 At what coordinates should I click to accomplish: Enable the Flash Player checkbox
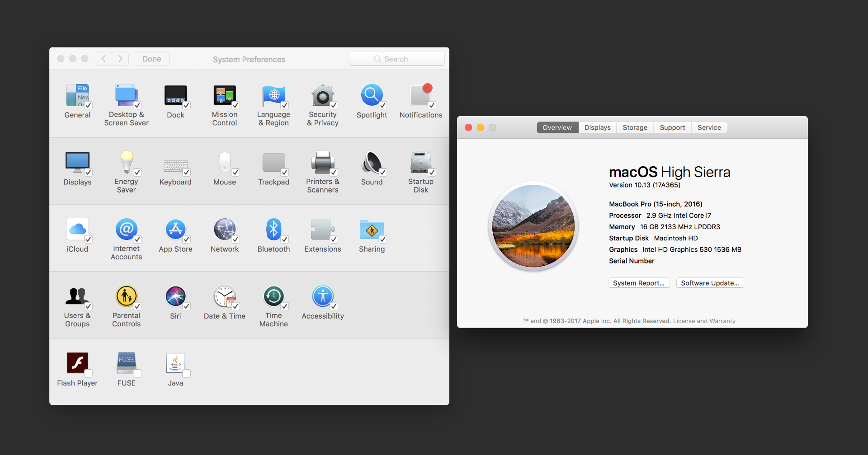(89, 373)
